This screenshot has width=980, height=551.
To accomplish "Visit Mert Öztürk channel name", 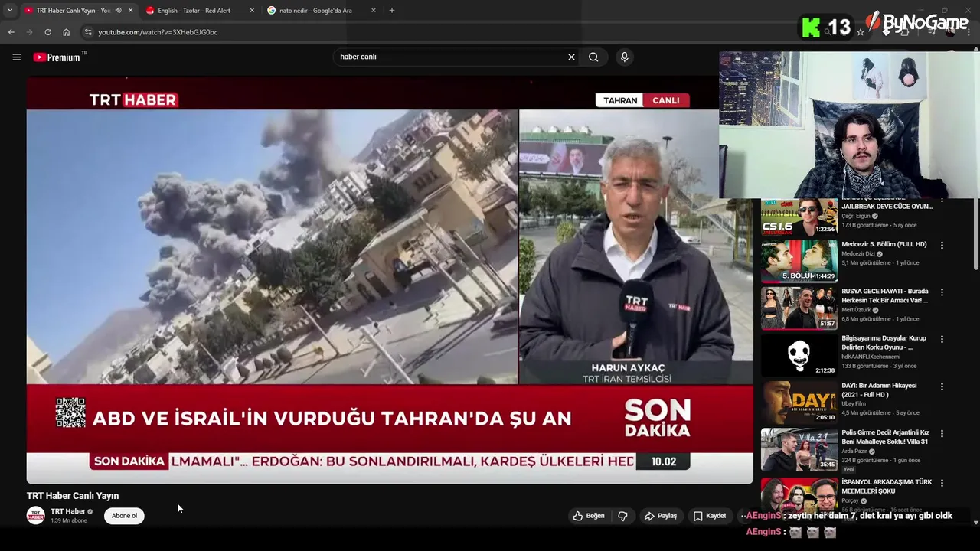I will 856,310.
